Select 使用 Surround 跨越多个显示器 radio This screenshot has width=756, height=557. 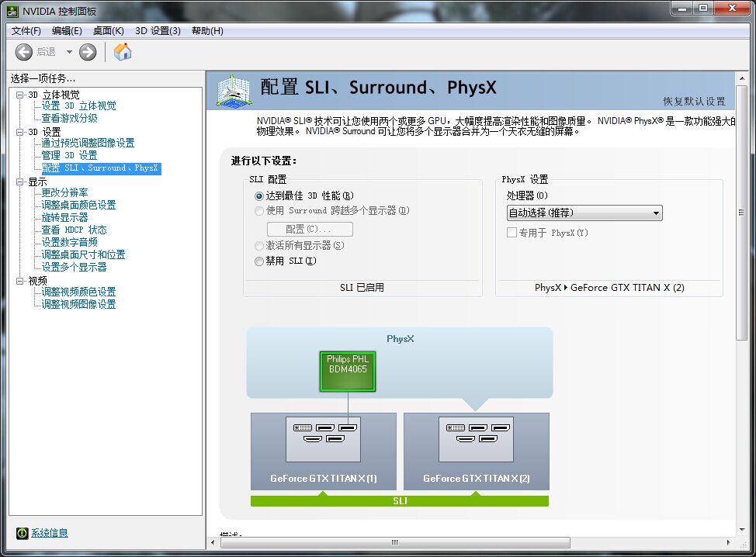click(x=259, y=210)
